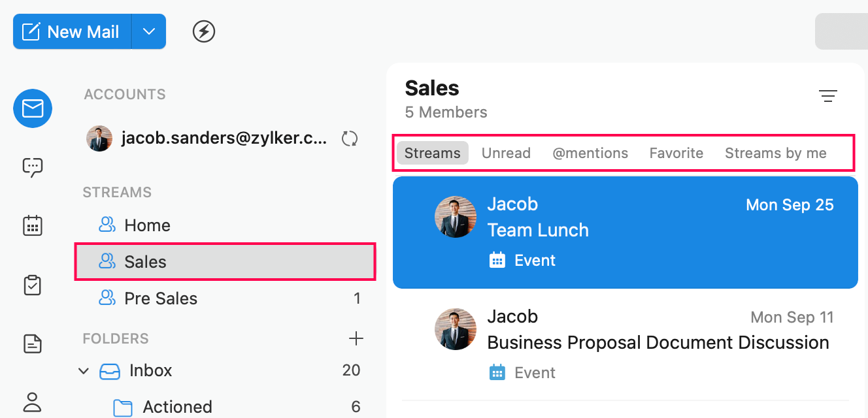The image size is (868, 418).
Task: Open the Sales stream filter options
Action: coord(828,97)
